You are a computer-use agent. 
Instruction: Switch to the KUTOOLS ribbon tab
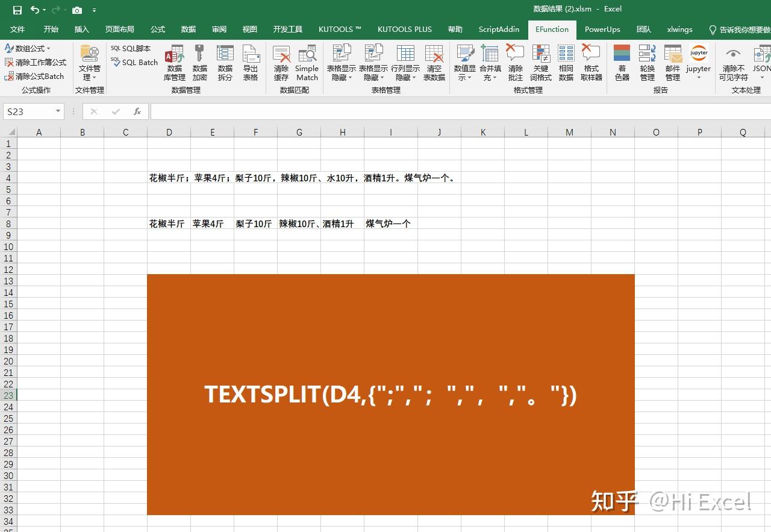point(339,29)
